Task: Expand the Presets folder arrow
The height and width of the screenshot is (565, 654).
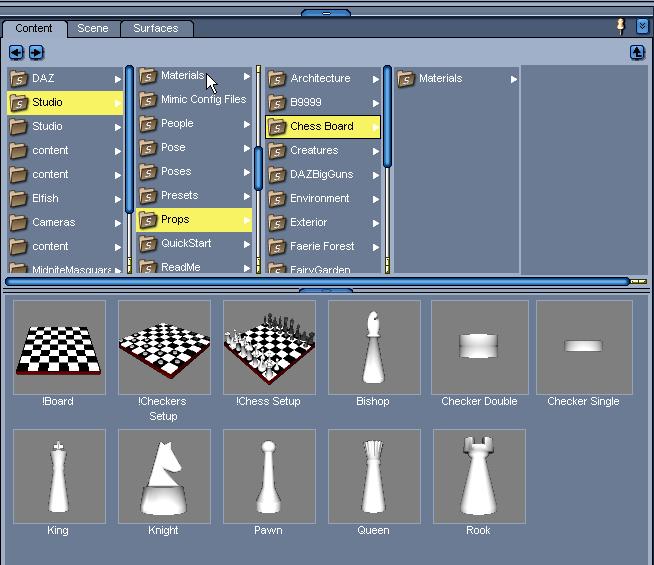Action: (247, 196)
